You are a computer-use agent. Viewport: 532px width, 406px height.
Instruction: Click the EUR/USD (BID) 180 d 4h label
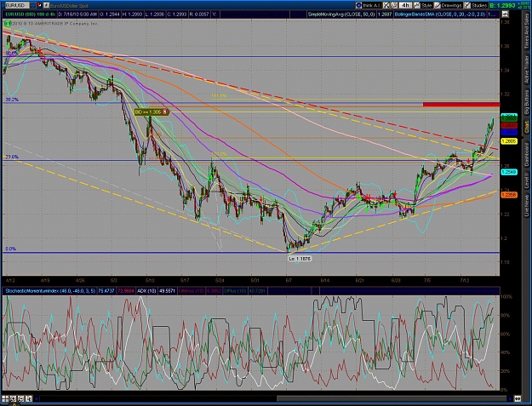click(30, 14)
